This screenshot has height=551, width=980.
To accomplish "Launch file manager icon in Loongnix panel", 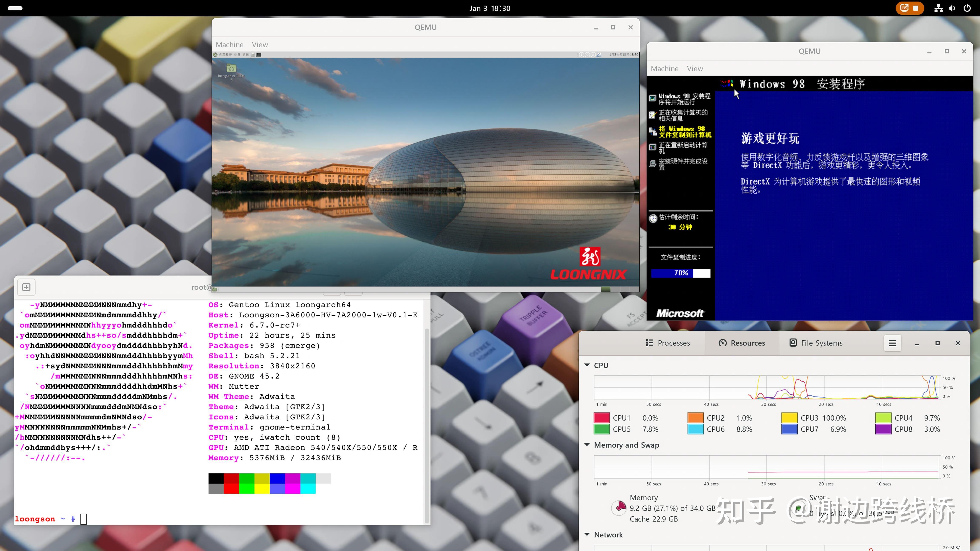I will tap(253, 55).
